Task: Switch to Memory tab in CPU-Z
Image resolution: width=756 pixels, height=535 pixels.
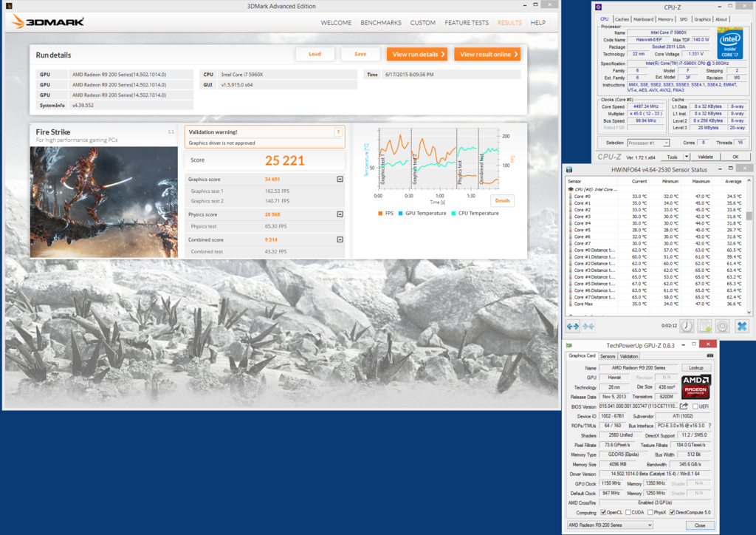Action: (665, 19)
